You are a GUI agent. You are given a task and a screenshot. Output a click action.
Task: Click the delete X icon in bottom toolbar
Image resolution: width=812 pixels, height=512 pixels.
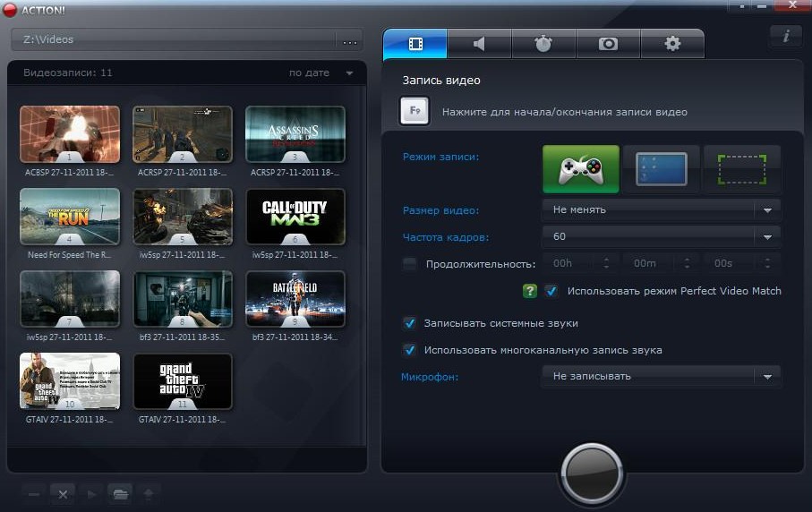[x=63, y=494]
